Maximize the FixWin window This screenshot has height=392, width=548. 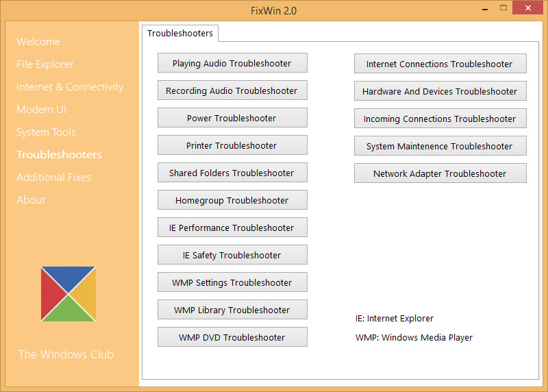click(503, 8)
